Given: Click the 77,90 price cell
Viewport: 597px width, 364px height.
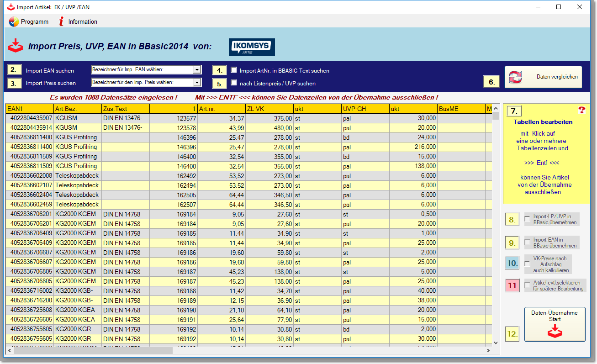Looking at the screenshot, I should pyautogui.click(x=269, y=319).
